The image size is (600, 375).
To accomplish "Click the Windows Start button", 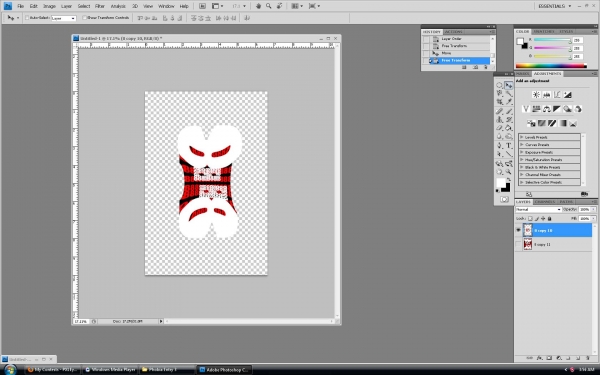I will [x=10, y=370].
